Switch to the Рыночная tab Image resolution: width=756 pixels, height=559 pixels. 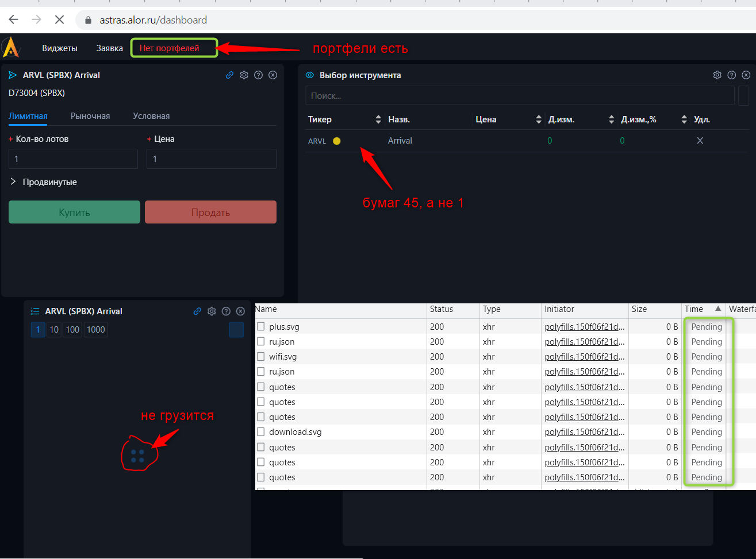(90, 116)
